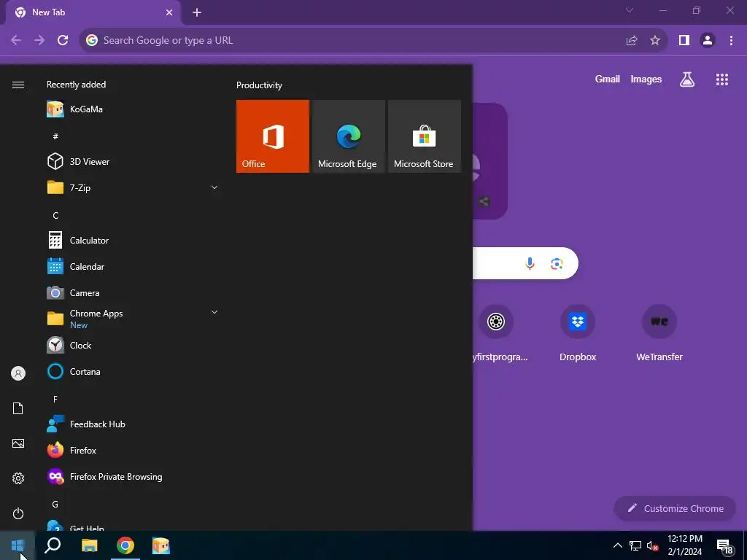Screen dimensions: 747x560
Task: Expand the Start menu hamburger
Action: pyautogui.click(x=18, y=85)
